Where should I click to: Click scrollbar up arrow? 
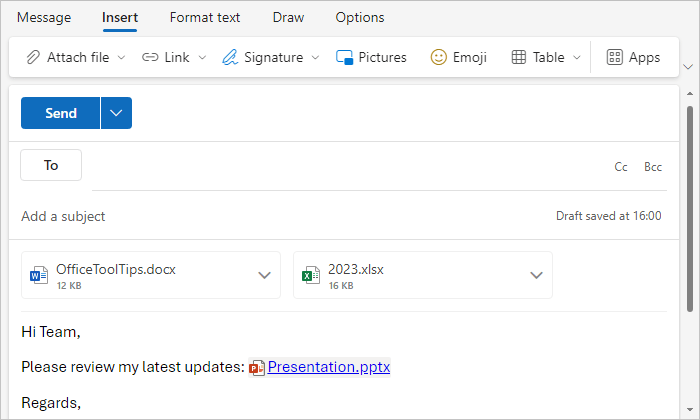pyautogui.click(x=690, y=94)
